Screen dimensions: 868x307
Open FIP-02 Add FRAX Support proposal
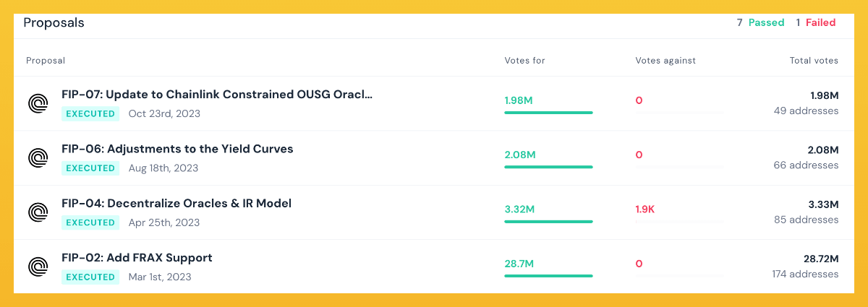click(x=137, y=258)
